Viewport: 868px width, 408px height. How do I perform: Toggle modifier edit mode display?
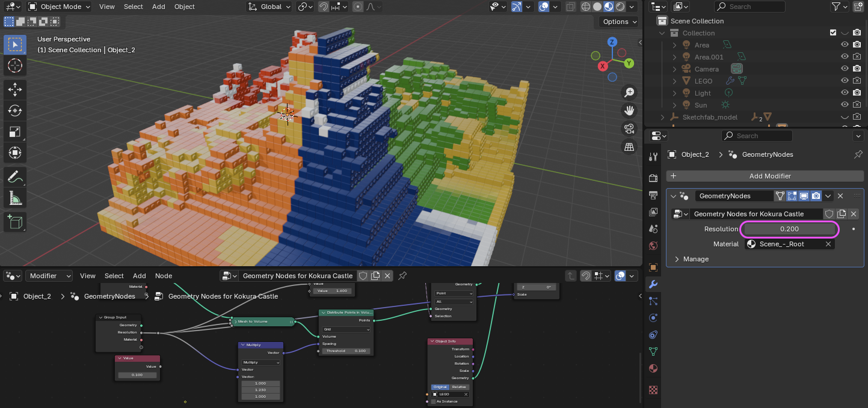pyautogui.click(x=792, y=196)
